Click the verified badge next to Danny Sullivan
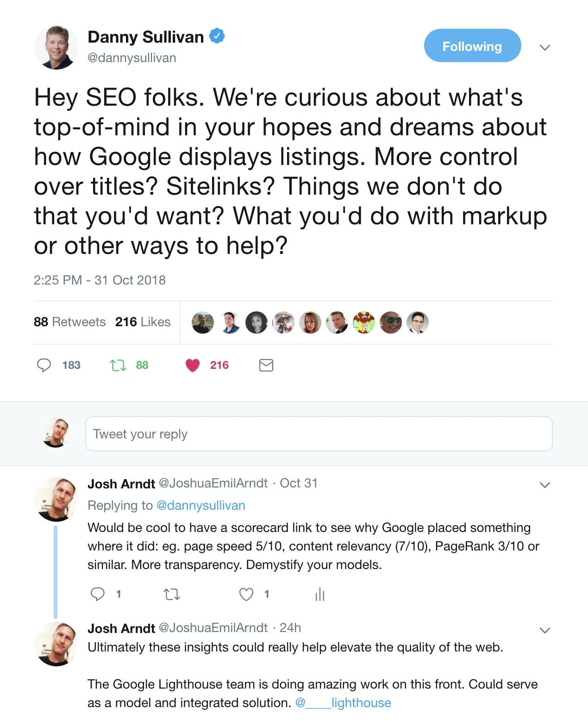The height and width of the screenshot is (721, 588). point(217,36)
